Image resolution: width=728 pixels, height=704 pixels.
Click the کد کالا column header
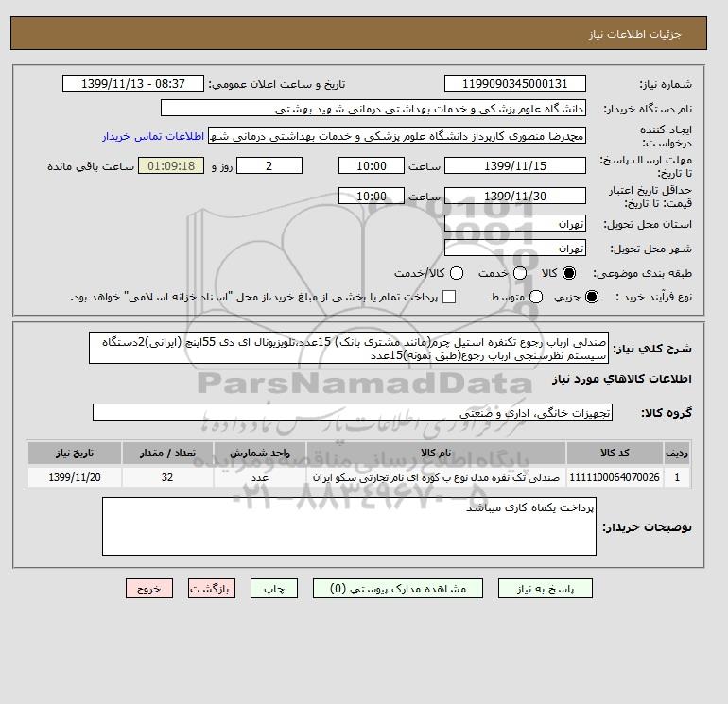click(x=615, y=453)
